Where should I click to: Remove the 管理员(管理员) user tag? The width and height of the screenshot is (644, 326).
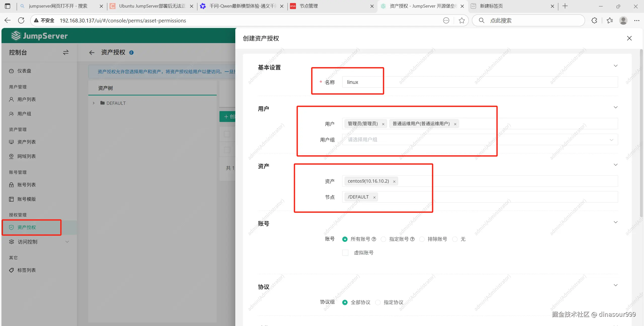383,124
